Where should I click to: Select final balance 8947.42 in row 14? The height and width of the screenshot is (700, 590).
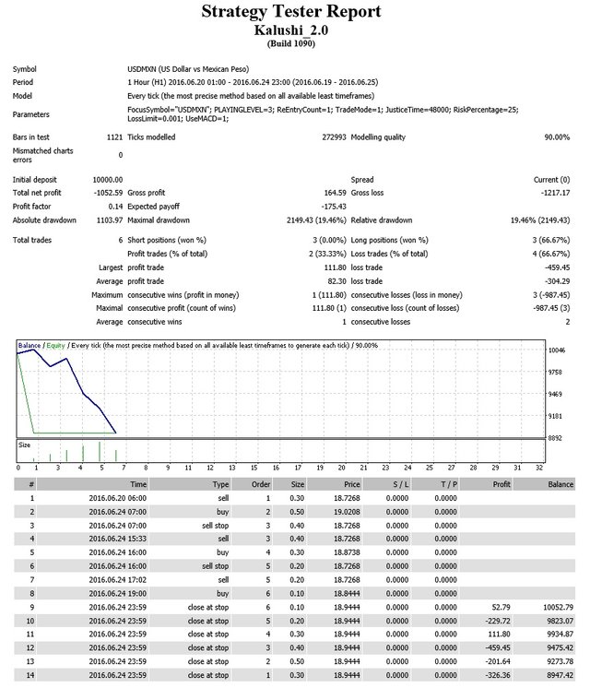click(x=560, y=675)
